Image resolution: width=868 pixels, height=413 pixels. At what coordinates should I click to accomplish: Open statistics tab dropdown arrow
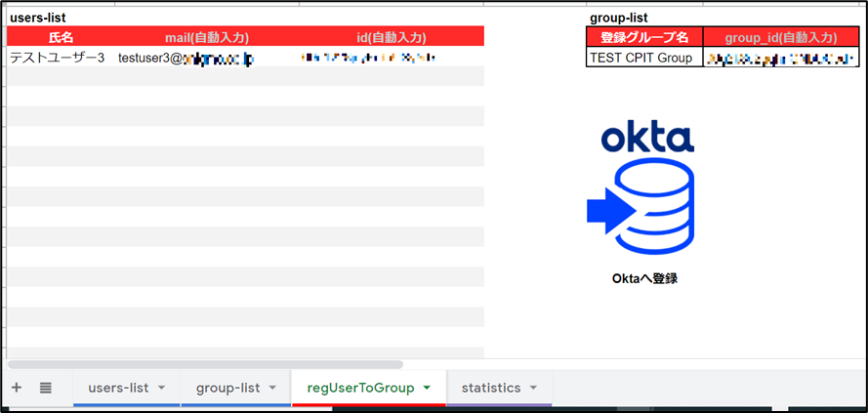[x=533, y=388]
